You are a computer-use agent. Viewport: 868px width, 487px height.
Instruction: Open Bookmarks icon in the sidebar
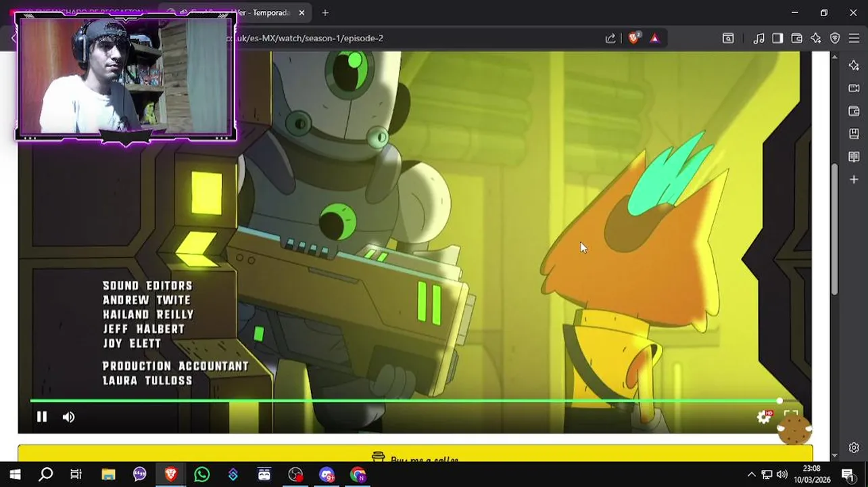point(854,134)
